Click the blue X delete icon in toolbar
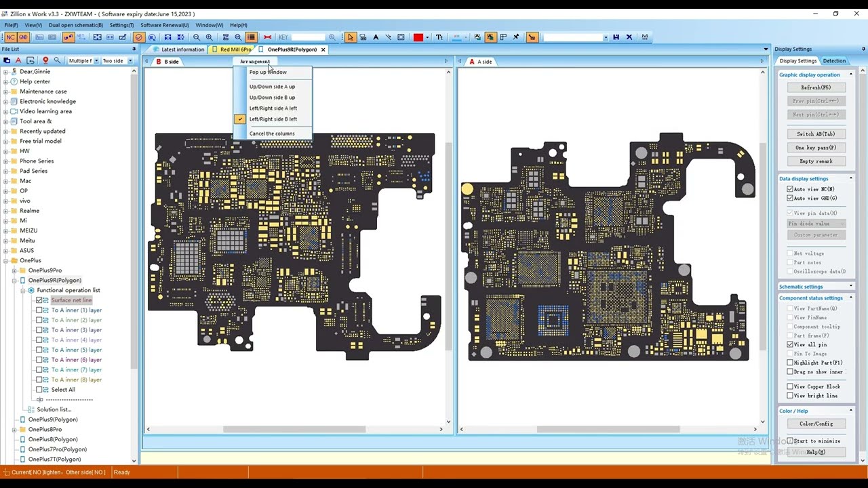868x488 pixels. 629,37
